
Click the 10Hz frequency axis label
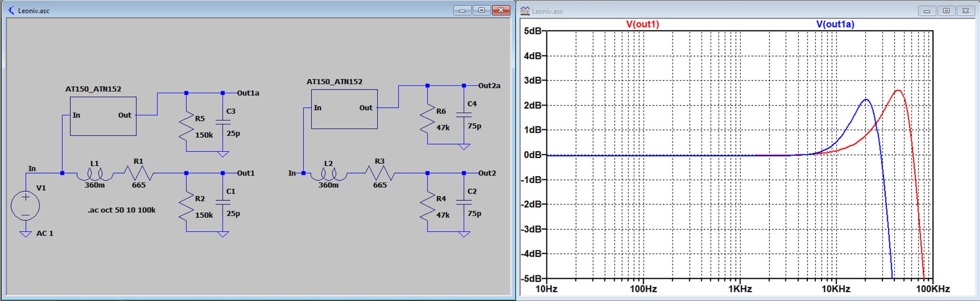(546, 289)
